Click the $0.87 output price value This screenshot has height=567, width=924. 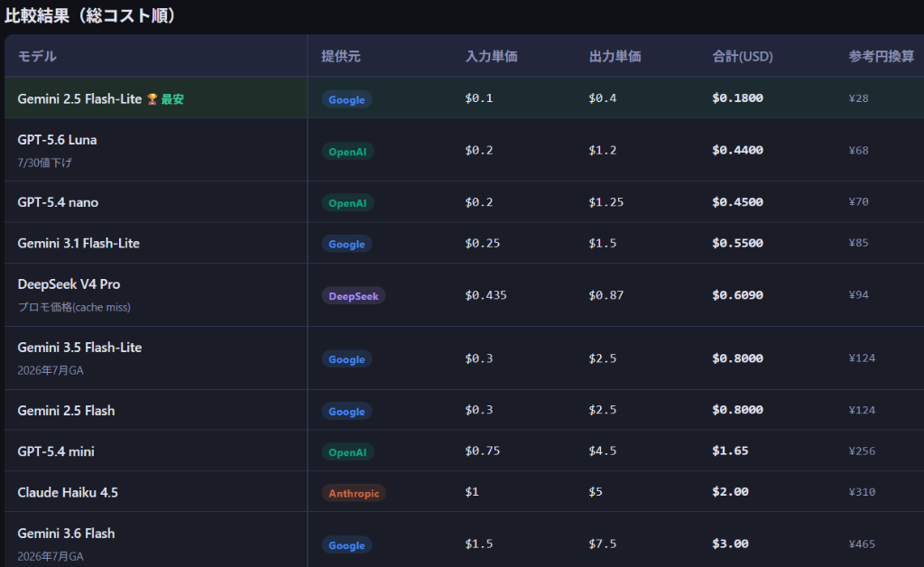(605, 294)
